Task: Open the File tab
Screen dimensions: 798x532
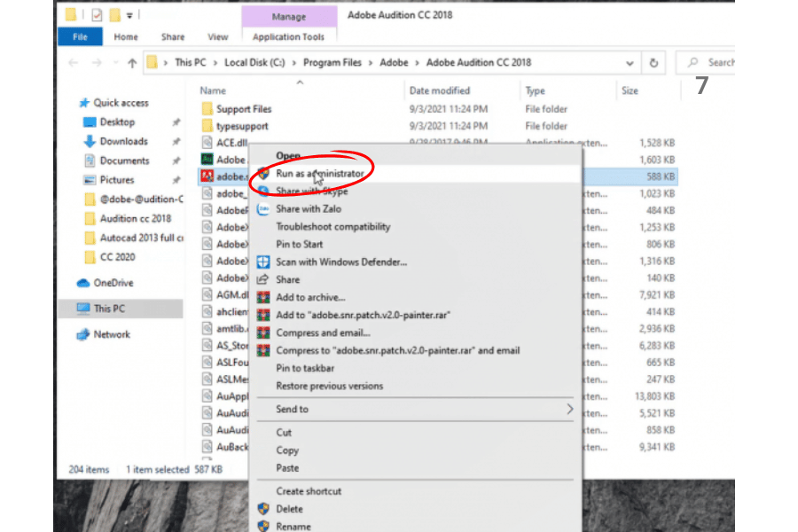Action: (80, 37)
